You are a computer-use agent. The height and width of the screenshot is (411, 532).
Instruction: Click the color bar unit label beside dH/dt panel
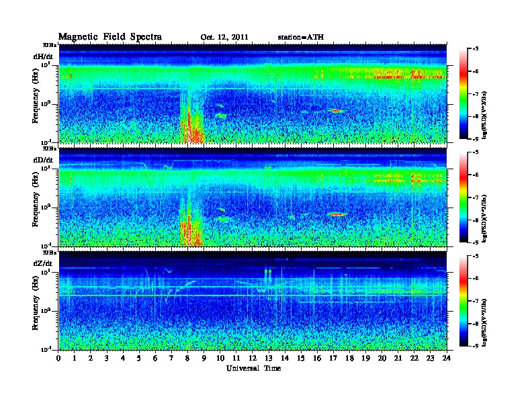(484, 115)
